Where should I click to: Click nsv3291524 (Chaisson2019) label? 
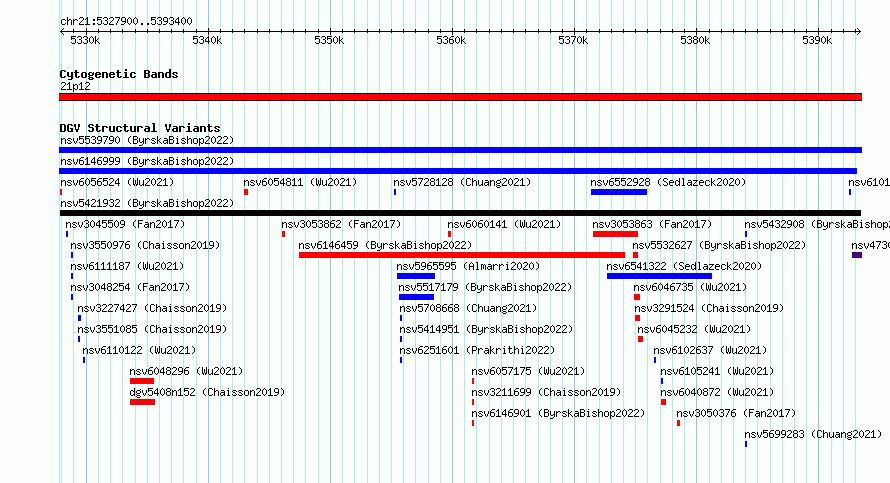[709, 308]
